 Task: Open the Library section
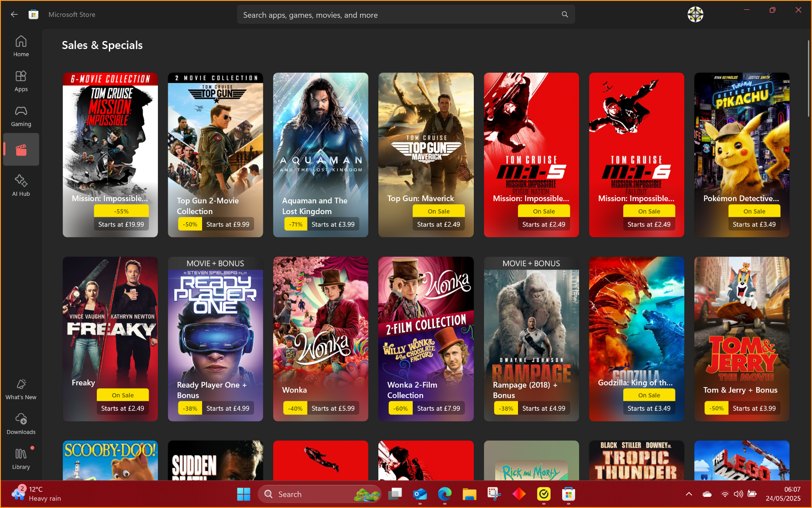pos(21,459)
